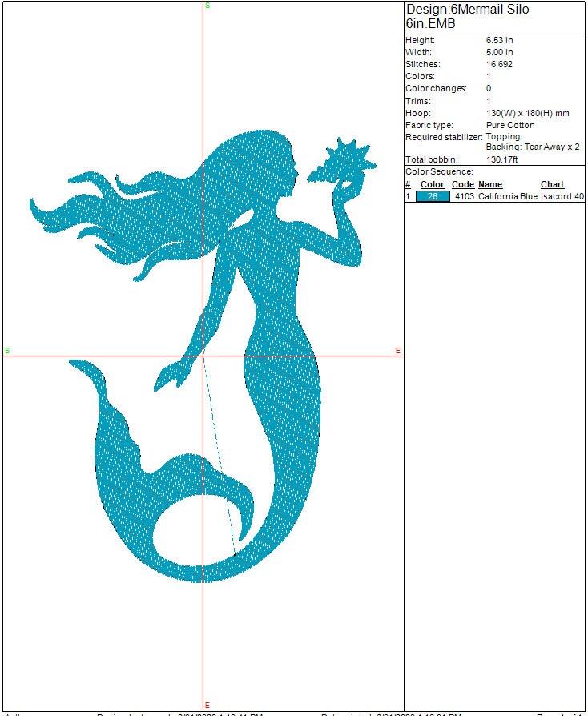
Task: Click the Chart column header
Action: pos(553,184)
